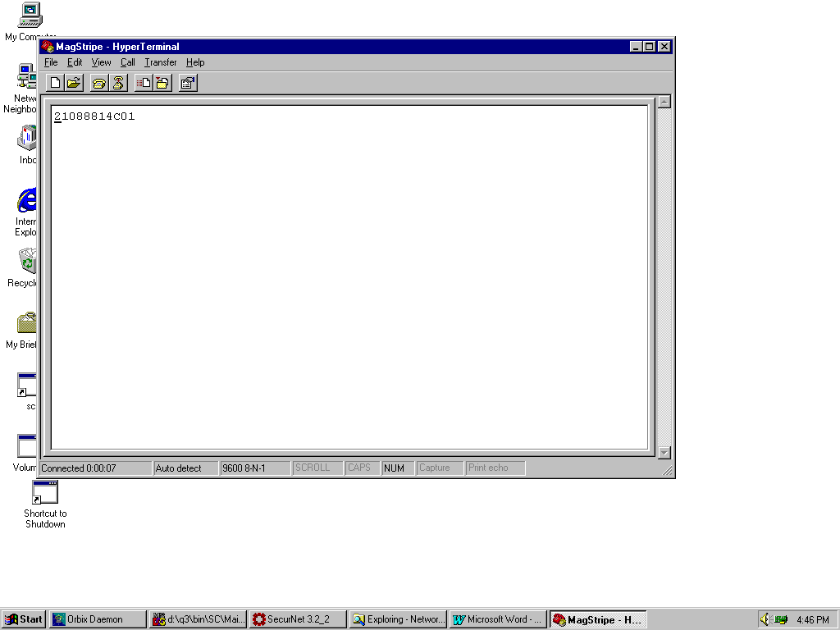This screenshot has width=840, height=630.
Task: Open the View menu
Action: tap(101, 62)
